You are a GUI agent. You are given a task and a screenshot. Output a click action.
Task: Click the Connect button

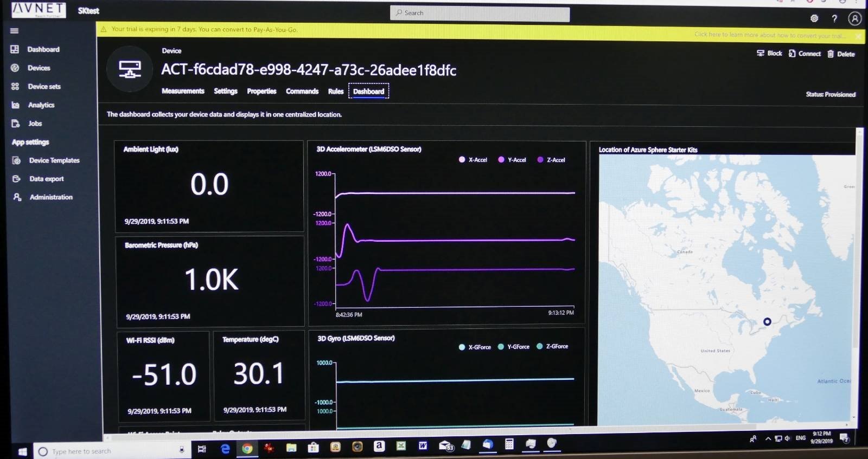(805, 54)
